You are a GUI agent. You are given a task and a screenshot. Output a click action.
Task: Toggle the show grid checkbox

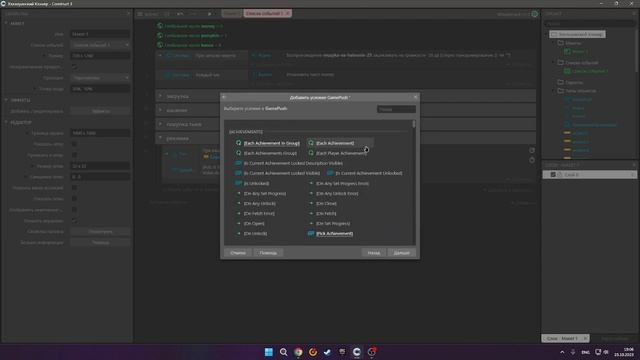74,144
